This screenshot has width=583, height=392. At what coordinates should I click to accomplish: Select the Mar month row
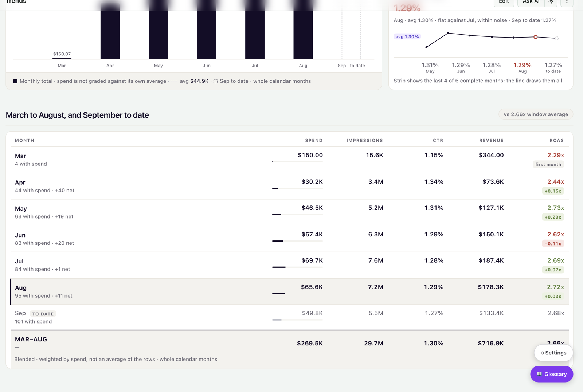point(290,160)
